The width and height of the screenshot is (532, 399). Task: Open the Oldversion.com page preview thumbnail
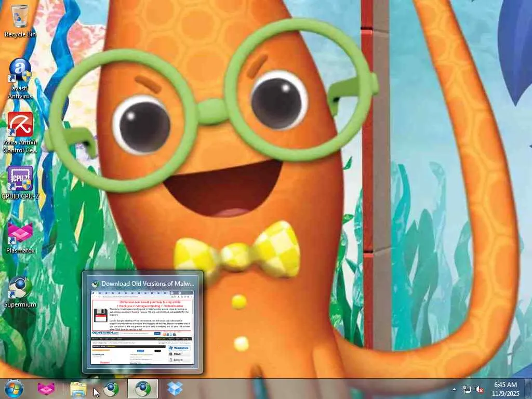point(142,327)
